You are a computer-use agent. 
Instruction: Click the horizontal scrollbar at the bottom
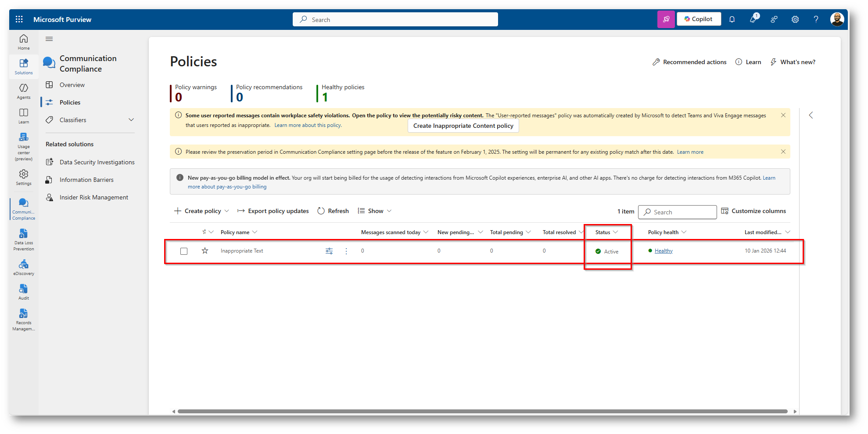[483, 412]
